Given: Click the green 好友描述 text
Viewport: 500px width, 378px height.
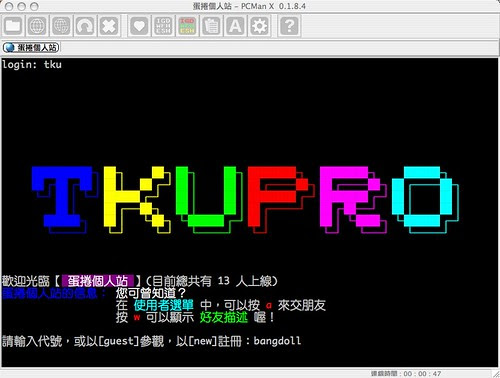Looking at the screenshot, I should 224,317.
